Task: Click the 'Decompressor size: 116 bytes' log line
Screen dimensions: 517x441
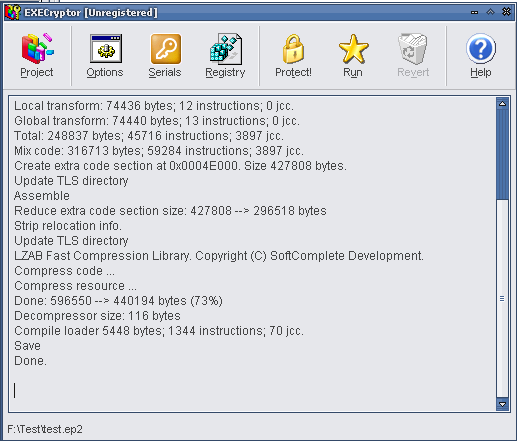Action: point(97,316)
